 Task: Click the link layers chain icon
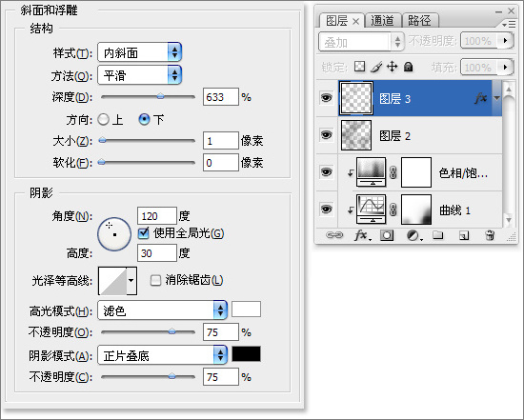(x=334, y=235)
